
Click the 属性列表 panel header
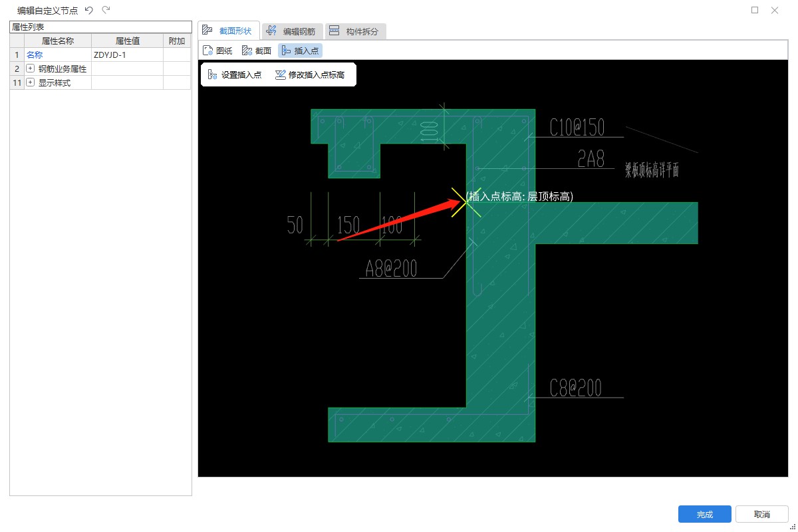100,27
